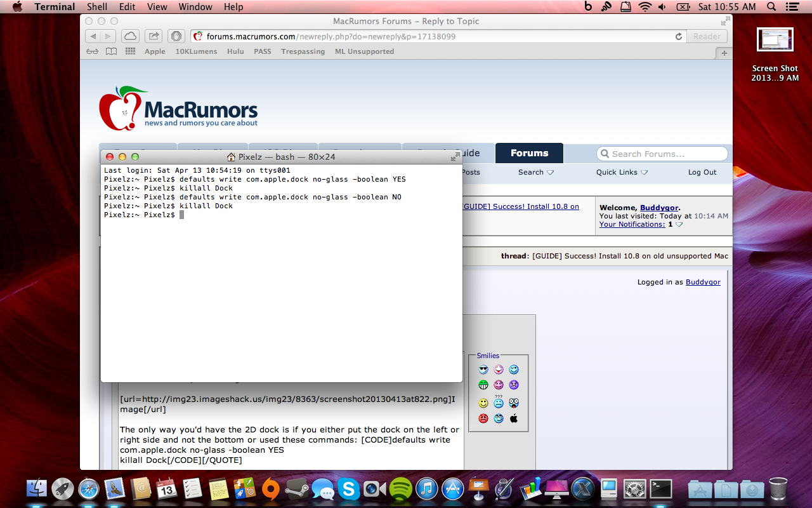This screenshot has height=508, width=812.
Task: Insert the pink tongue-out smiley
Action: (499, 370)
